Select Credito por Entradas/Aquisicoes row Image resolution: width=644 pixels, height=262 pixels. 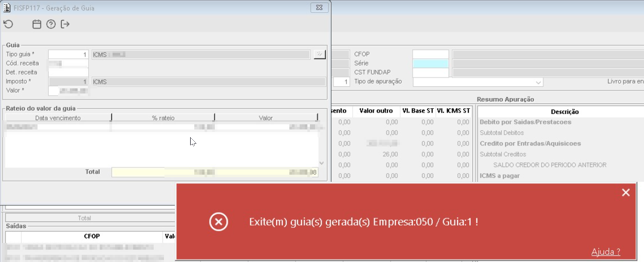(x=530, y=144)
